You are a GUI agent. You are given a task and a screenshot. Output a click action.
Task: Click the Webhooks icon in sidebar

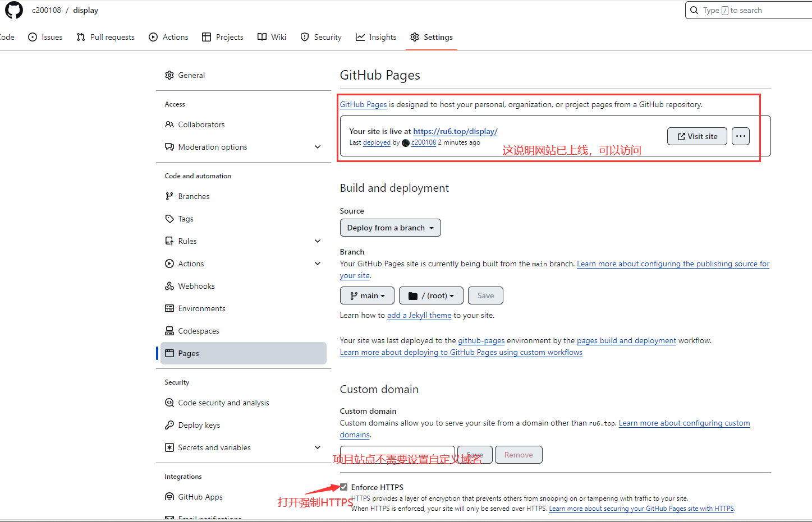click(169, 286)
